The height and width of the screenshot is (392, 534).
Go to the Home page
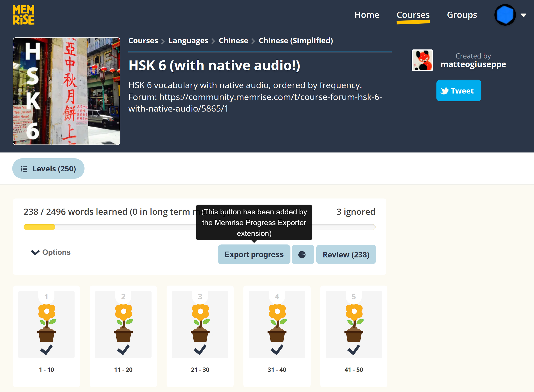(367, 15)
